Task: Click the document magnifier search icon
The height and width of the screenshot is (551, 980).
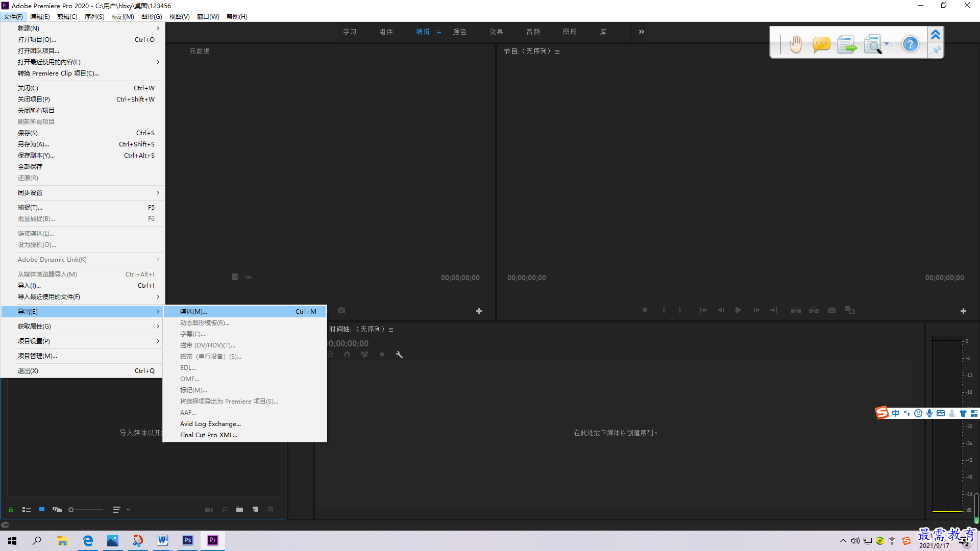Action: (873, 44)
